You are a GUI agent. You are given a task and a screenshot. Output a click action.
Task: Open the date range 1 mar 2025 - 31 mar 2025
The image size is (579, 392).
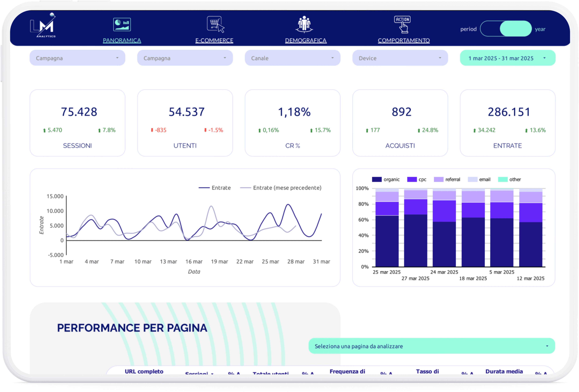[508, 58]
